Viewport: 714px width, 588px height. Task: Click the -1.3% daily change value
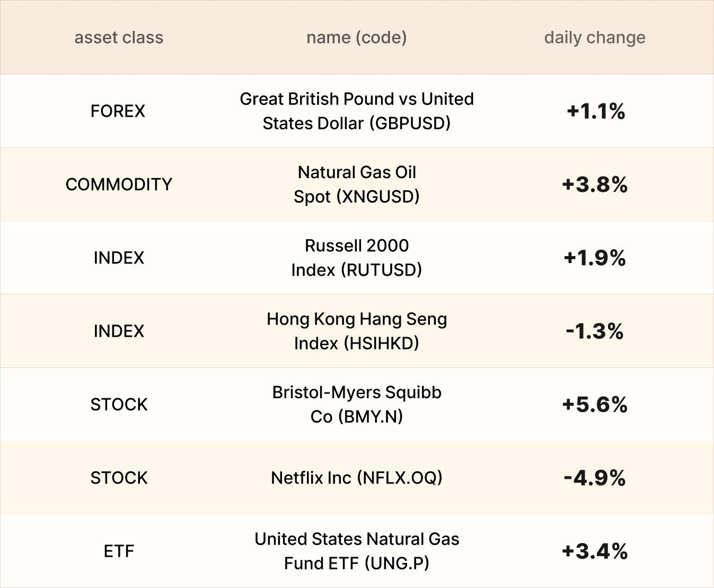click(x=595, y=331)
